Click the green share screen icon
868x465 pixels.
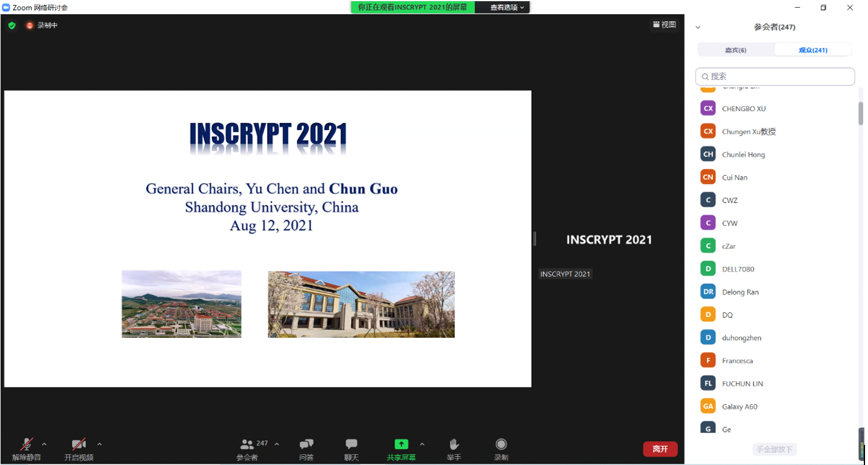(401, 445)
